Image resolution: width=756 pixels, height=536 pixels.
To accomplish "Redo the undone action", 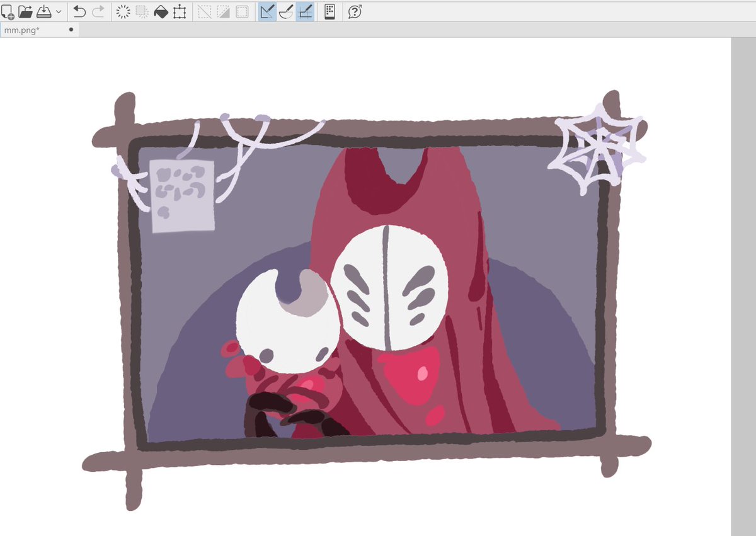I will click(98, 11).
